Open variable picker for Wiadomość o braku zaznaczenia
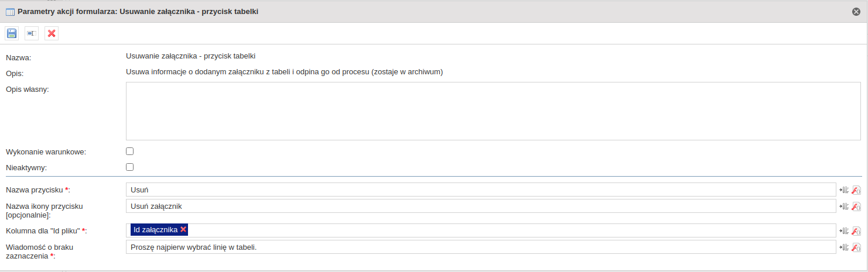The image size is (868, 272). (x=844, y=247)
